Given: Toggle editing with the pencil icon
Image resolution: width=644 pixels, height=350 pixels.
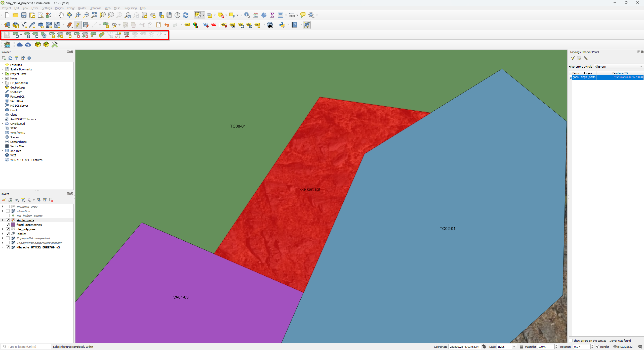Looking at the screenshot, I should (77, 25).
